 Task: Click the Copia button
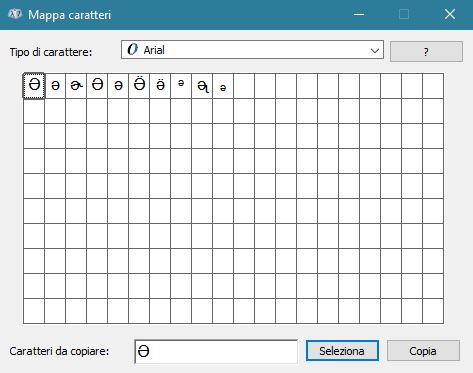pos(423,351)
